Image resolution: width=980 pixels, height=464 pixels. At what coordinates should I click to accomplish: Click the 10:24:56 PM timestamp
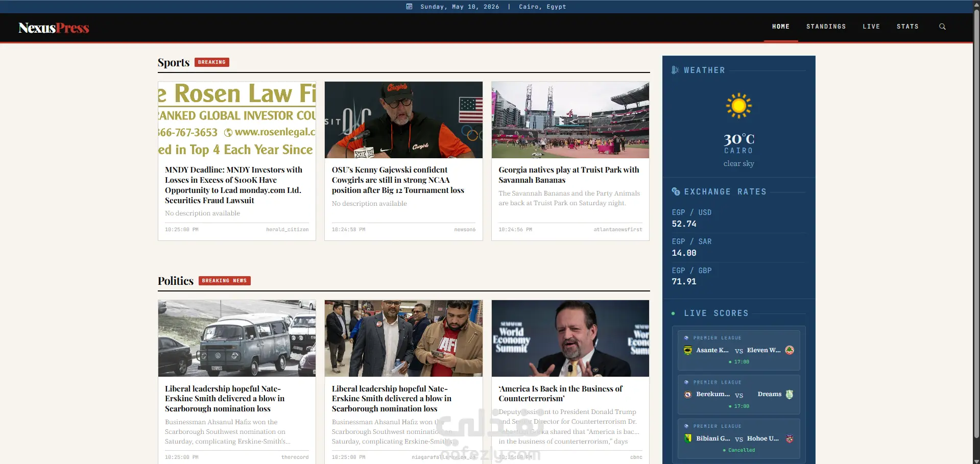pyautogui.click(x=515, y=230)
